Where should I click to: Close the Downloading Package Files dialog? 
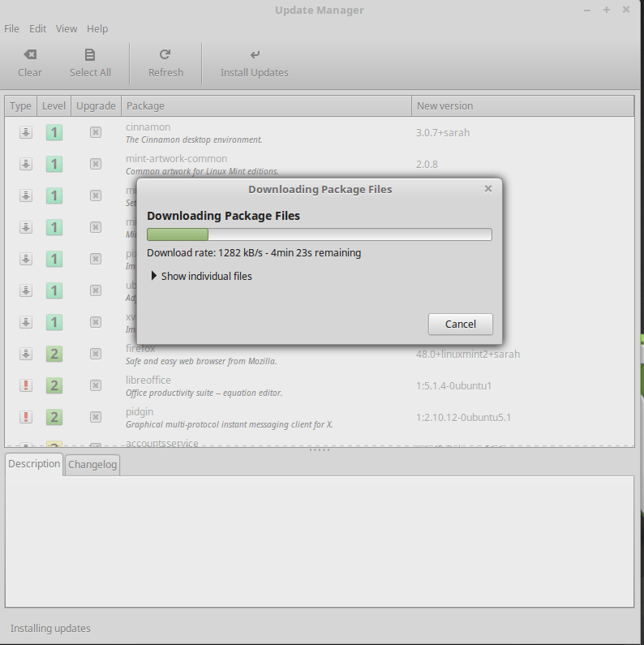coord(488,188)
